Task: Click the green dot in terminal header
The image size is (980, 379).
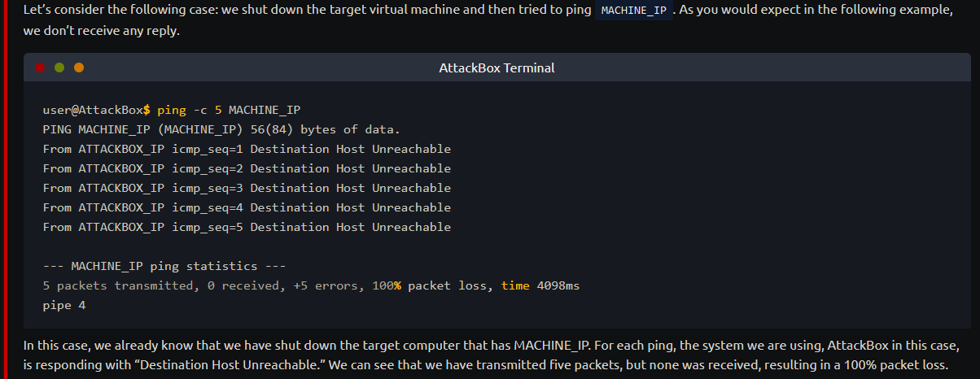Action: tap(59, 68)
